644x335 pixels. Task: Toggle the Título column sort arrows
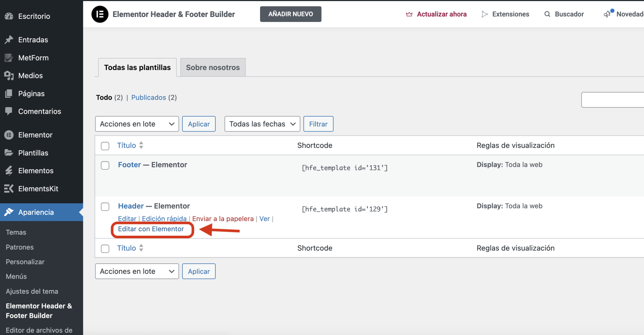click(x=141, y=145)
